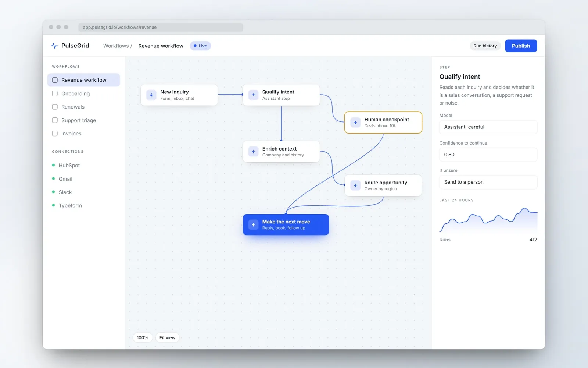
Task: Open the Support triage workflow
Action: pyautogui.click(x=83, y=120)
